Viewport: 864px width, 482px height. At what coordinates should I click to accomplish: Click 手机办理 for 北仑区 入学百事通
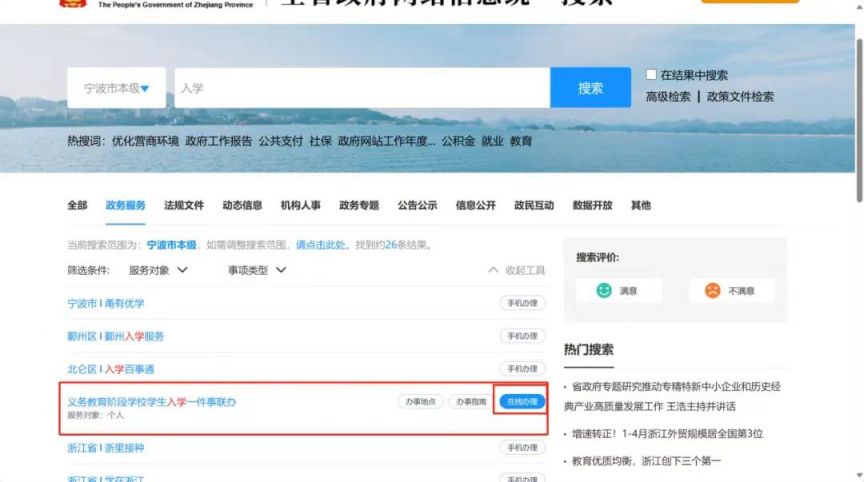[x=522, y=369]
